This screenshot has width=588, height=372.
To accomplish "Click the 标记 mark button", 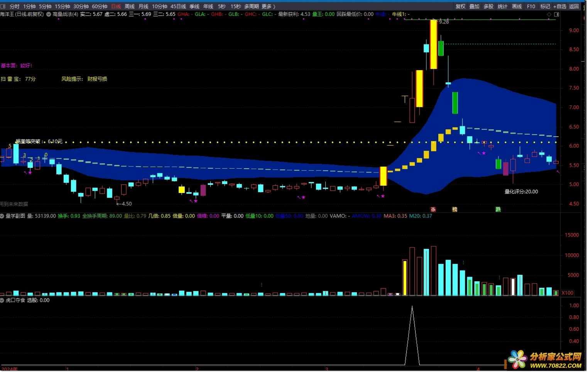I will point(545,6).
